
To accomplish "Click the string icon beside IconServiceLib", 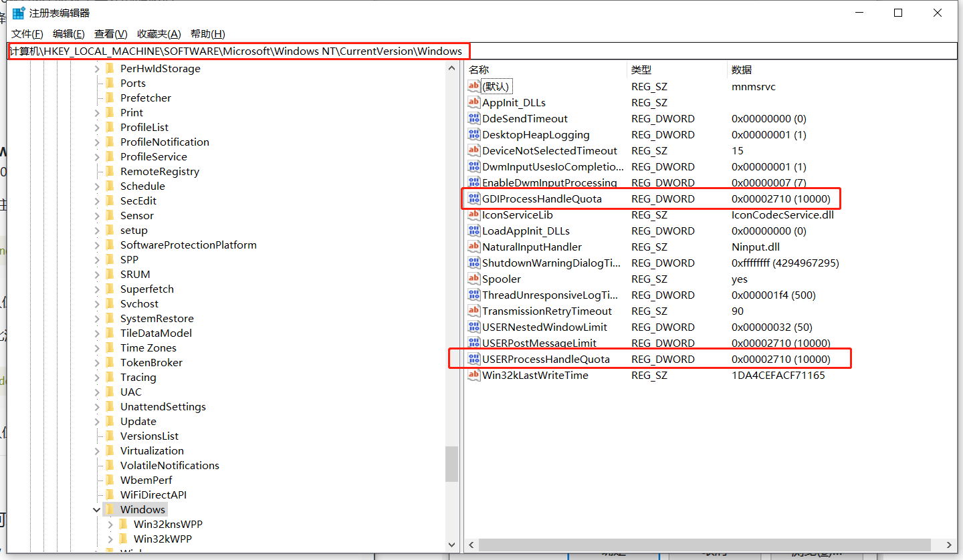I will click(x=473, y=215).
